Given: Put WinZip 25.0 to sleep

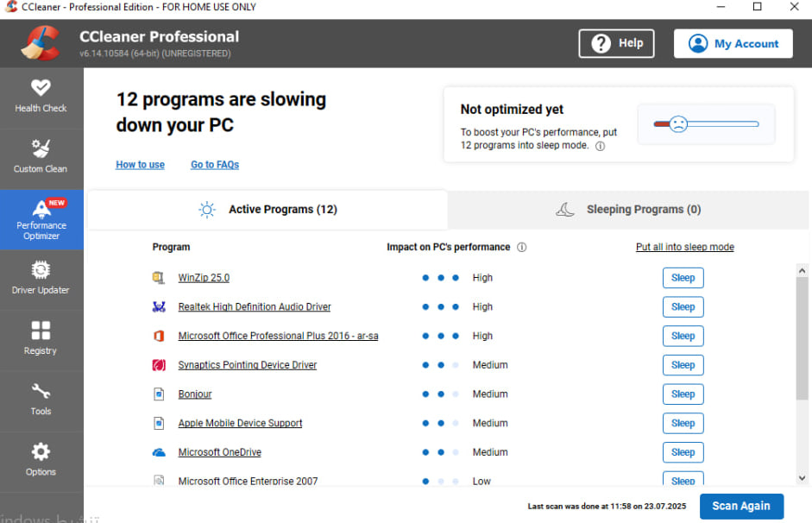Looking at the screenshot, I should pos(683,278).
